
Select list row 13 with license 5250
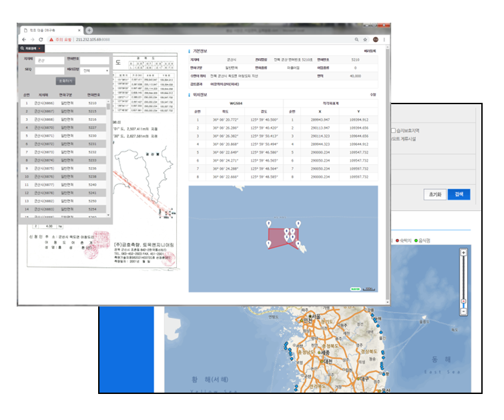click(63, 201)
